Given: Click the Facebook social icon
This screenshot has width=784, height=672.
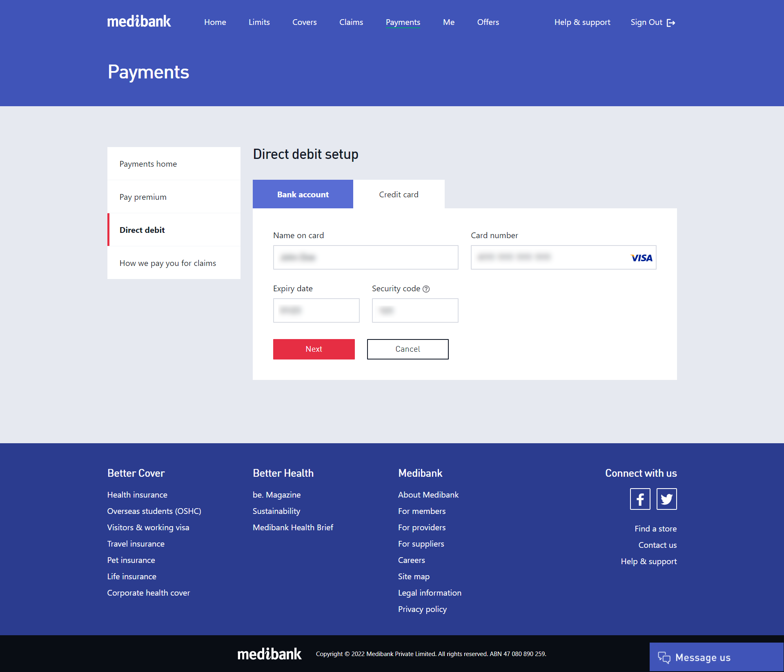Looking at the screenshot, I should click(640, 499).
